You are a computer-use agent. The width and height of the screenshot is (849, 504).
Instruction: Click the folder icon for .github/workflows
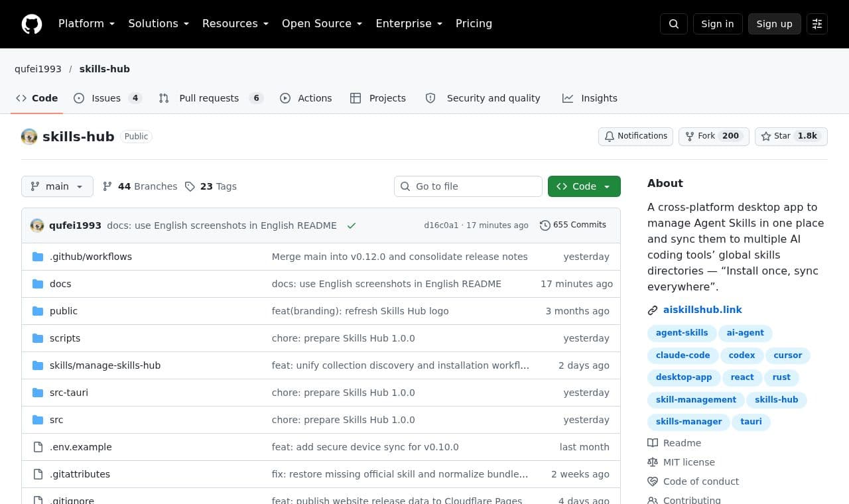tap(38, 257)
